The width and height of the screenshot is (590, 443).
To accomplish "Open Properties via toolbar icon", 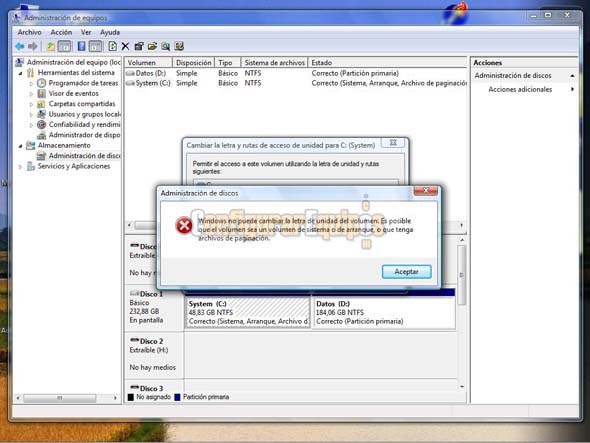I will pyautogui.click(x=139, y=46).
